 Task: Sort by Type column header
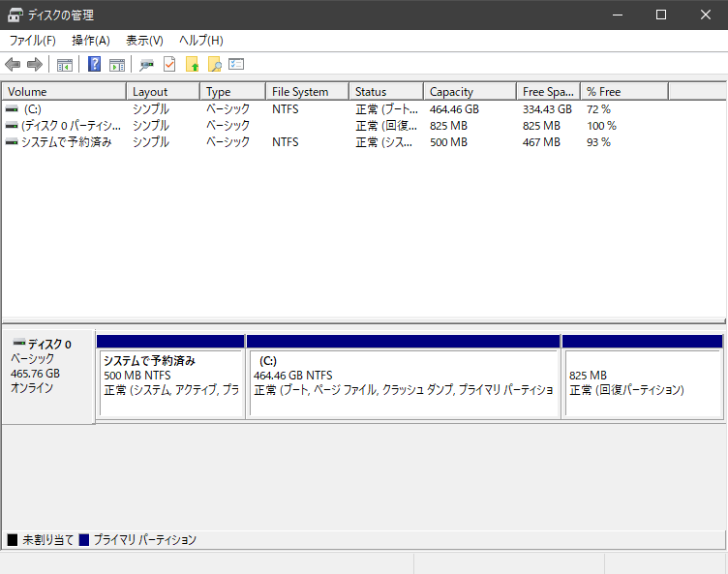click(233, 92)
